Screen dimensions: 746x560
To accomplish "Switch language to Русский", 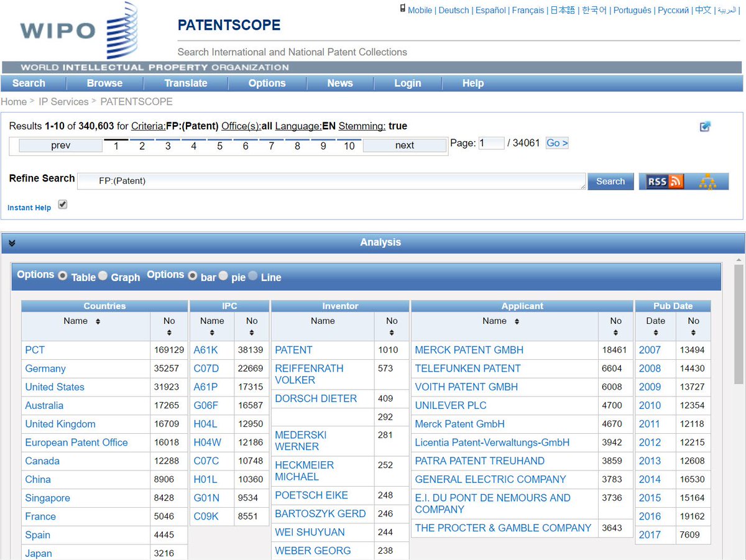I will click(x=673, y=11).
